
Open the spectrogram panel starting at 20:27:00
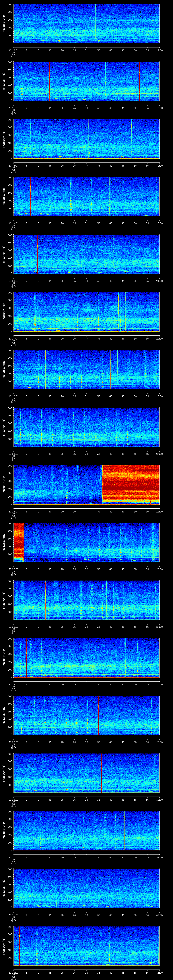pyautogui.click(x=86, y=658)
